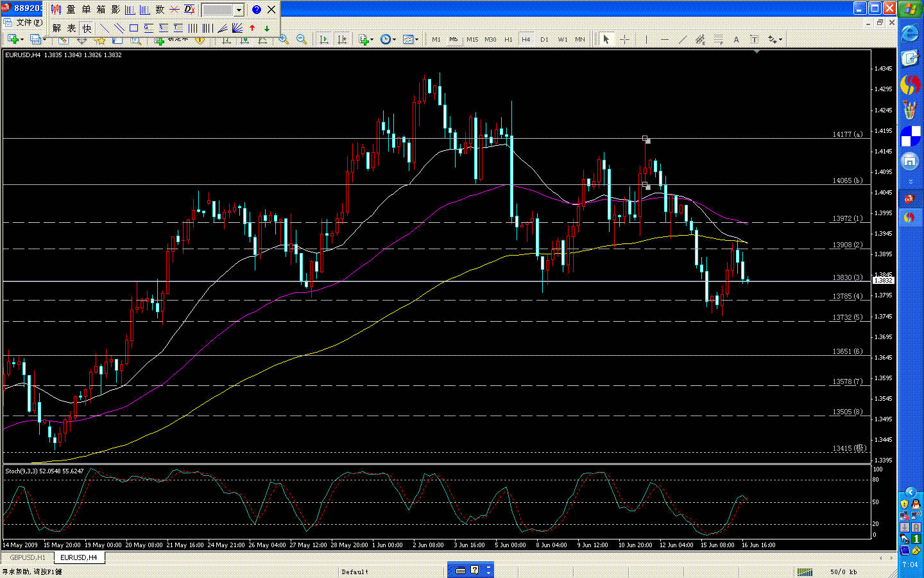Click the Stoch(9,3,3) indicator label
Screen dimensions: 924x578
pyautogui.click(x=44, y=471)
